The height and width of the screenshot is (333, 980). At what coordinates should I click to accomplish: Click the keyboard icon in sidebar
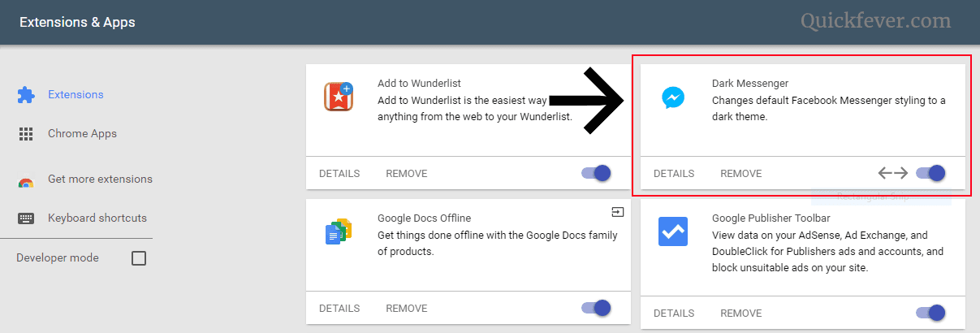26,218
